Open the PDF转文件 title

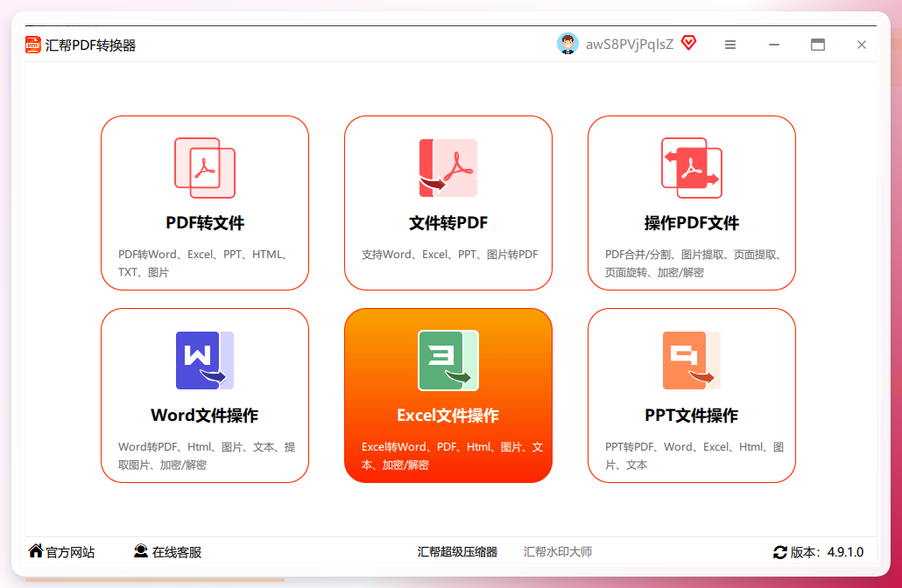(205, 223)
